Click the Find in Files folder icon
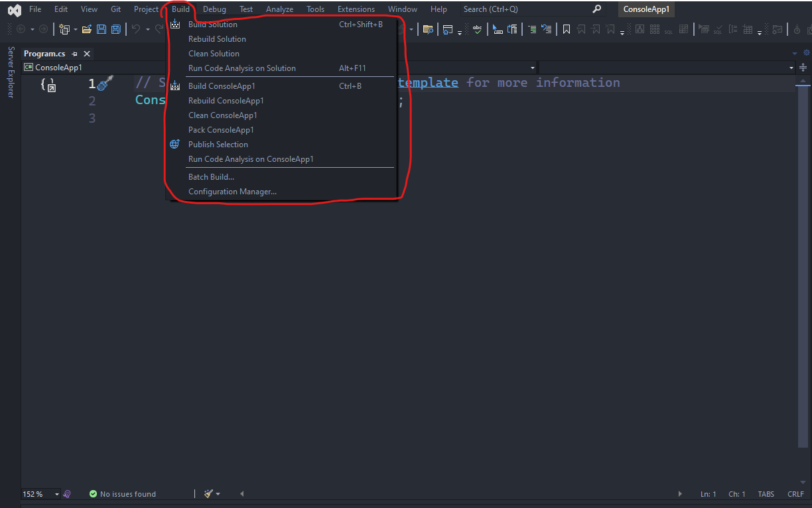The height and width of the screenshot is (508, 812). (x=428, y=29)
